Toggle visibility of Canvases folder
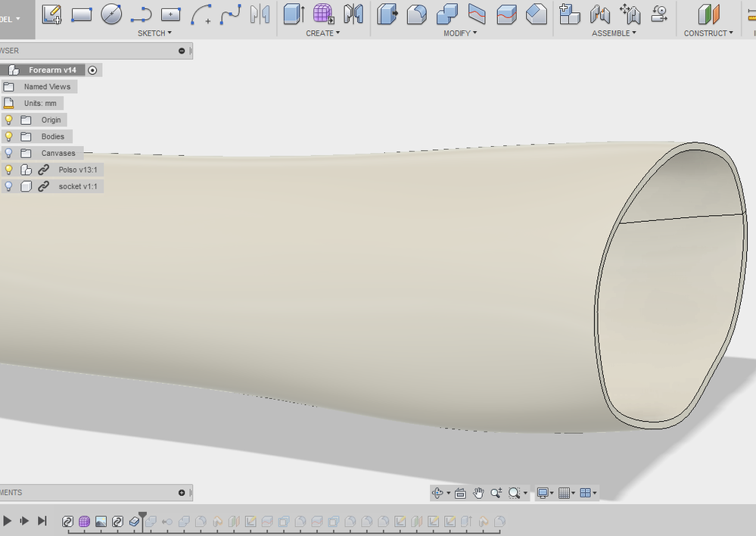 click(x=9, y=153)
